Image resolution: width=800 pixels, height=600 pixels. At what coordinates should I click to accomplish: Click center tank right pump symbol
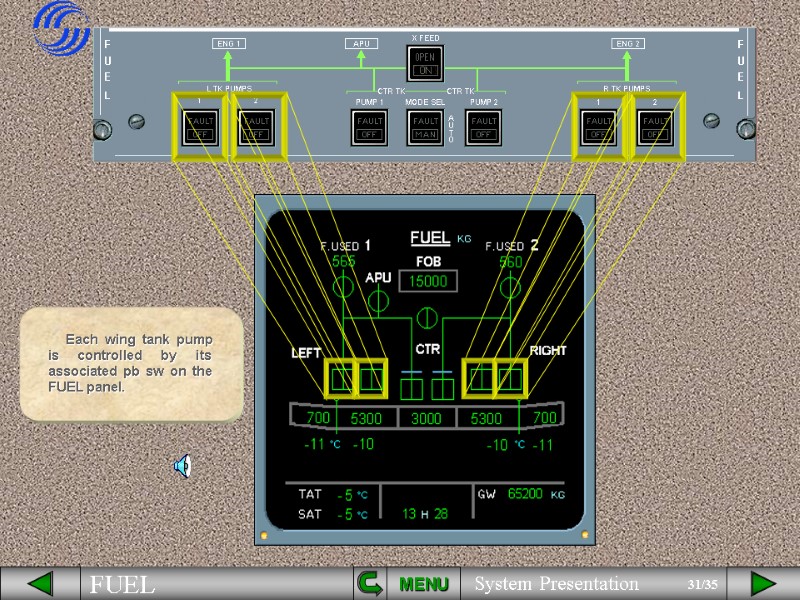pos(442,389)
